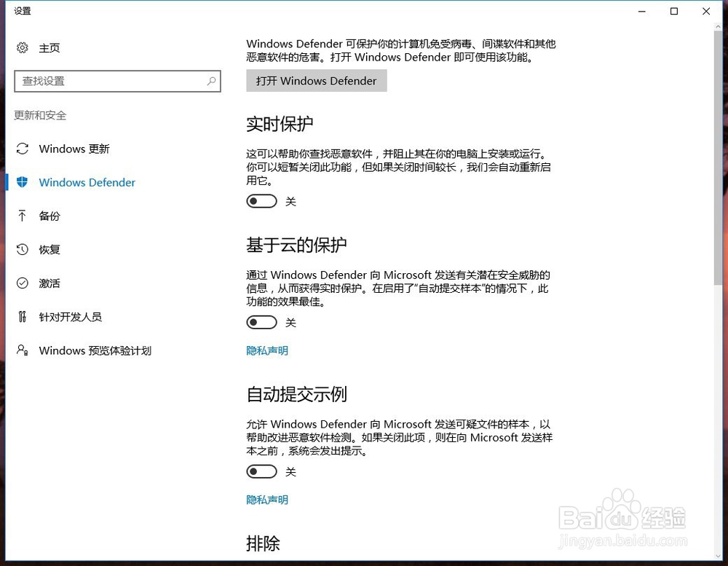This screenshot has height=566, width=728.
Task: Click the Windows 预览体验计划 person icon
Action: 23,350
